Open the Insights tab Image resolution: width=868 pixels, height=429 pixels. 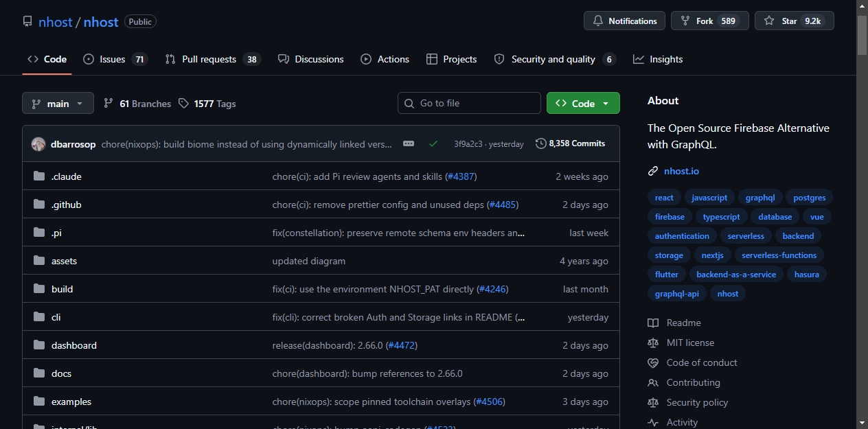pyautogui.click(x=658, y=59)
